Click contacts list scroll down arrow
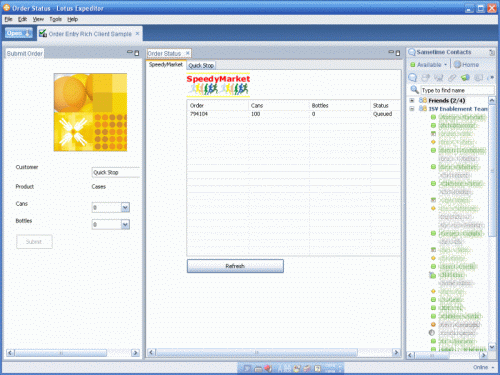The height and width of the screenshot is (375, 500). click(492, 347)
